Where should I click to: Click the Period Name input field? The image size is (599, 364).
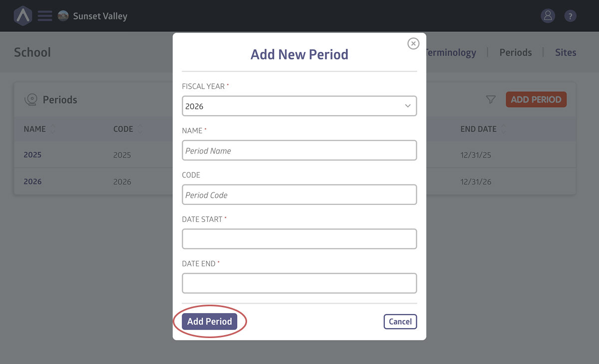click(x=299, y=151)
